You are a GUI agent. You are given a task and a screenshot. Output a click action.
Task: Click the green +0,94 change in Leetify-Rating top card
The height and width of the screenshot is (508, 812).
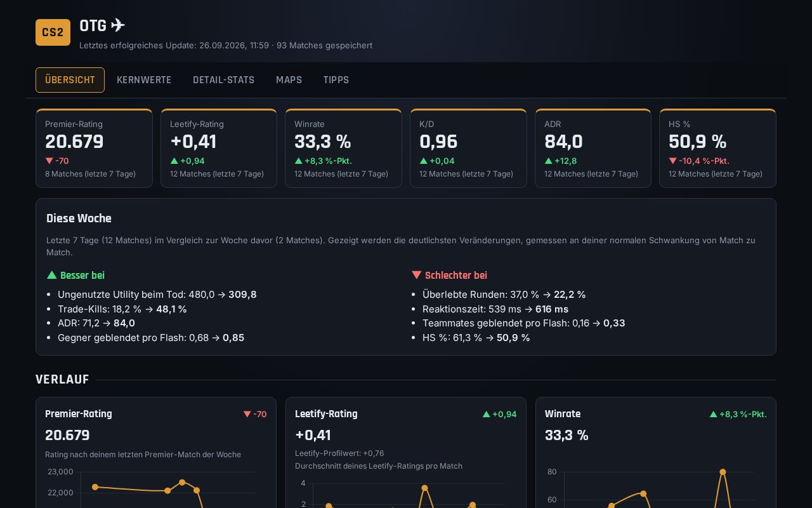(x=187, y=161)
